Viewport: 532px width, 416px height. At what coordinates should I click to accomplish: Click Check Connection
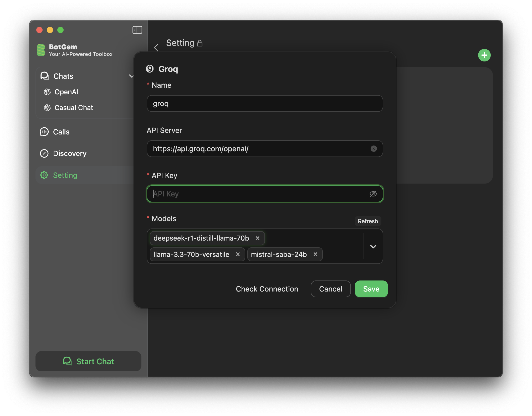(x=267, y=289)
